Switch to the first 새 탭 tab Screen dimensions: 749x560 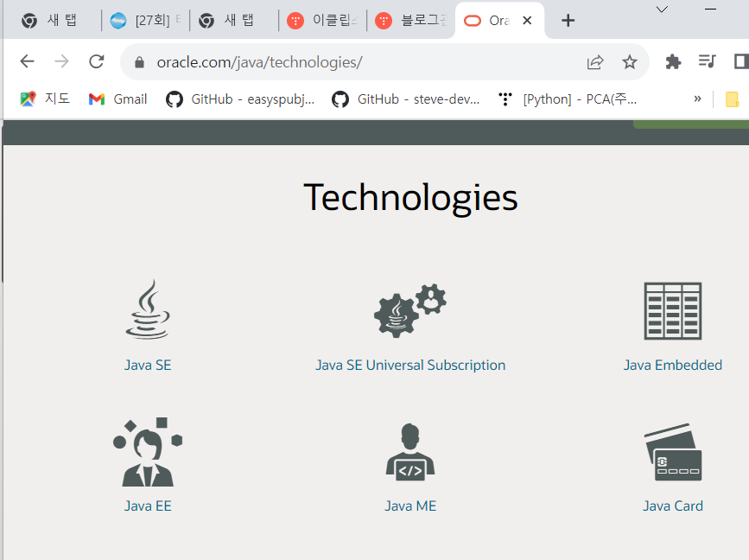pyautogui.click(x=50, y=21)
